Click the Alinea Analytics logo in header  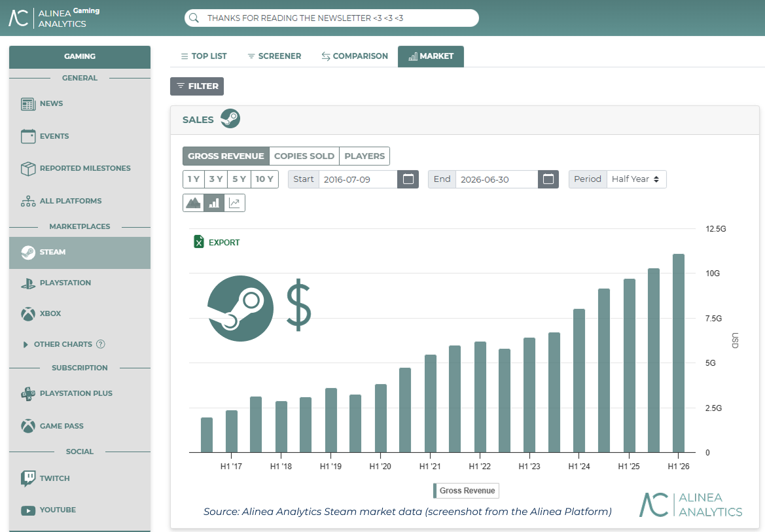(54, 18)
